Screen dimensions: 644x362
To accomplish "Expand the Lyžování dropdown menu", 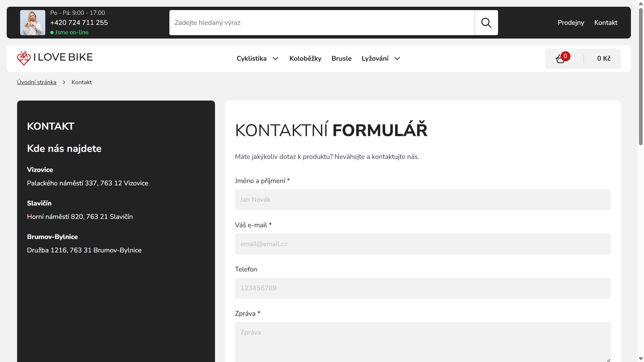I will [380, 58].
